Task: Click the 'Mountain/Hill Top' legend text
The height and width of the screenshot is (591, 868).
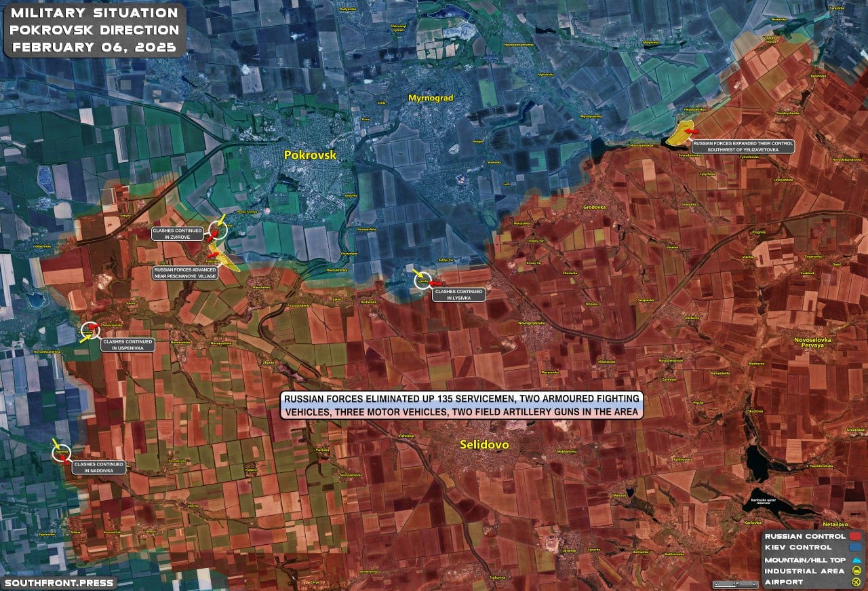Action: tap(805, 560)
